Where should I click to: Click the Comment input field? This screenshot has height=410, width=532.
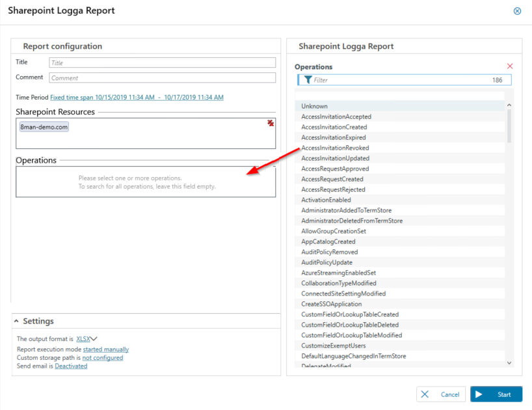click(x=162, y=78)
